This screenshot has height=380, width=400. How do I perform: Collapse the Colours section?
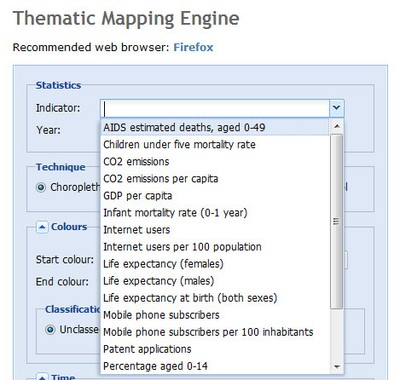point(42,227)
